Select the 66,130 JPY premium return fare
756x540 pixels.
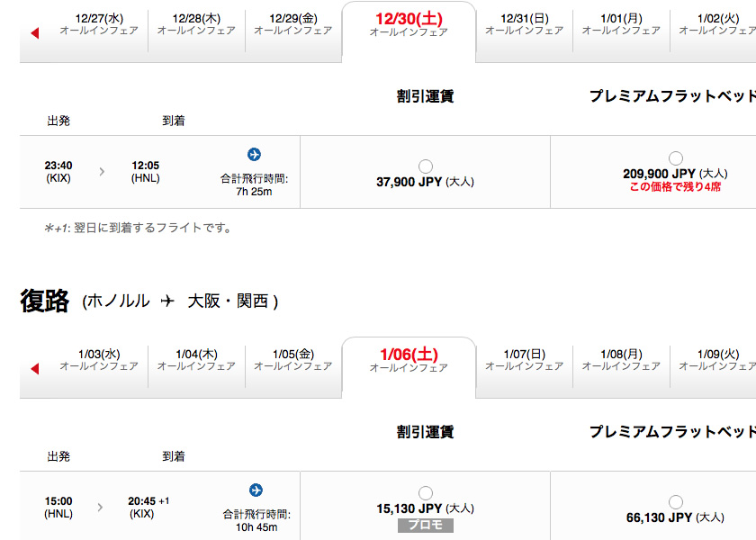[x=676, y=502]
